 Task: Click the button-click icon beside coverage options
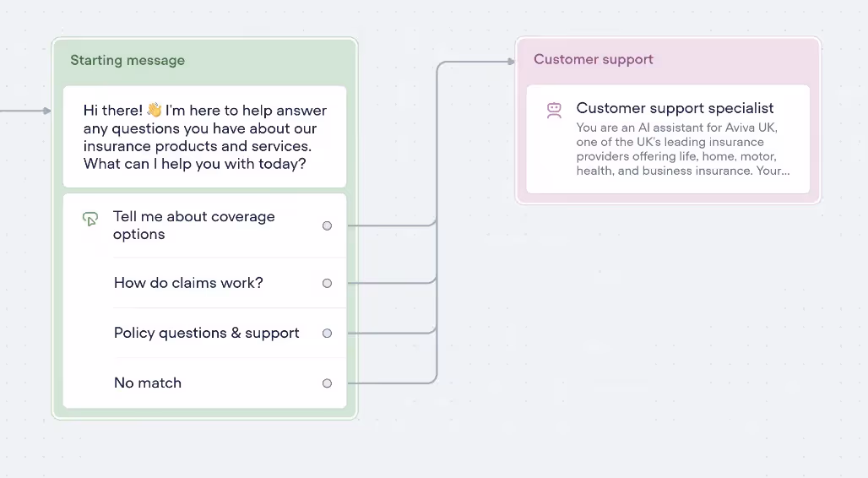pos(90,219)
